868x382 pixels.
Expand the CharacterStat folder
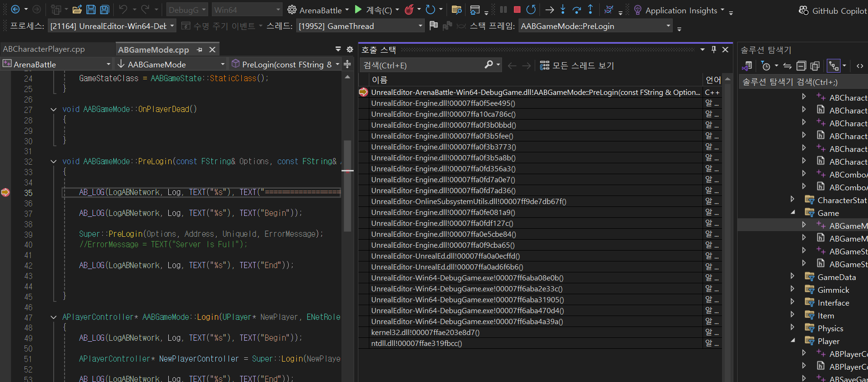coord(793,199)
